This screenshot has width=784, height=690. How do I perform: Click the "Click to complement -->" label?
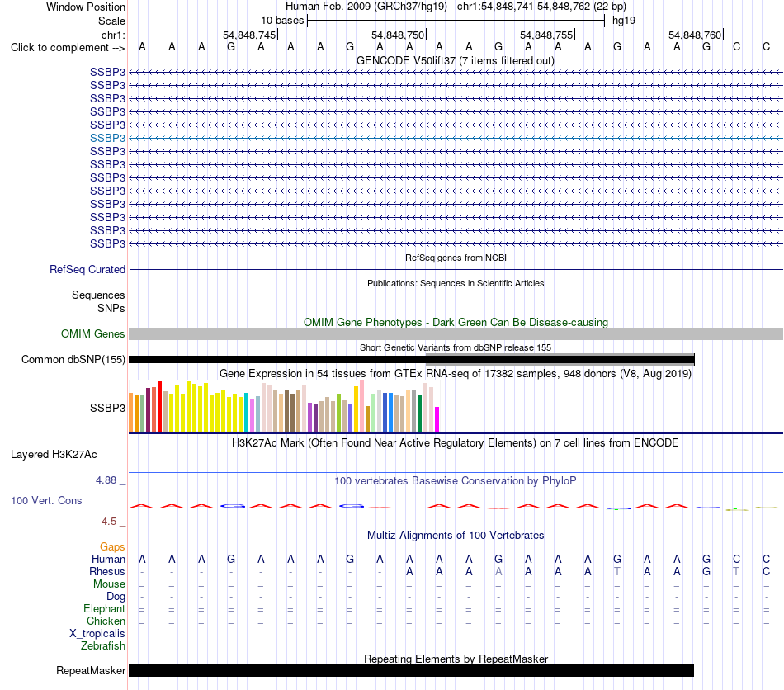click(68, 48)
